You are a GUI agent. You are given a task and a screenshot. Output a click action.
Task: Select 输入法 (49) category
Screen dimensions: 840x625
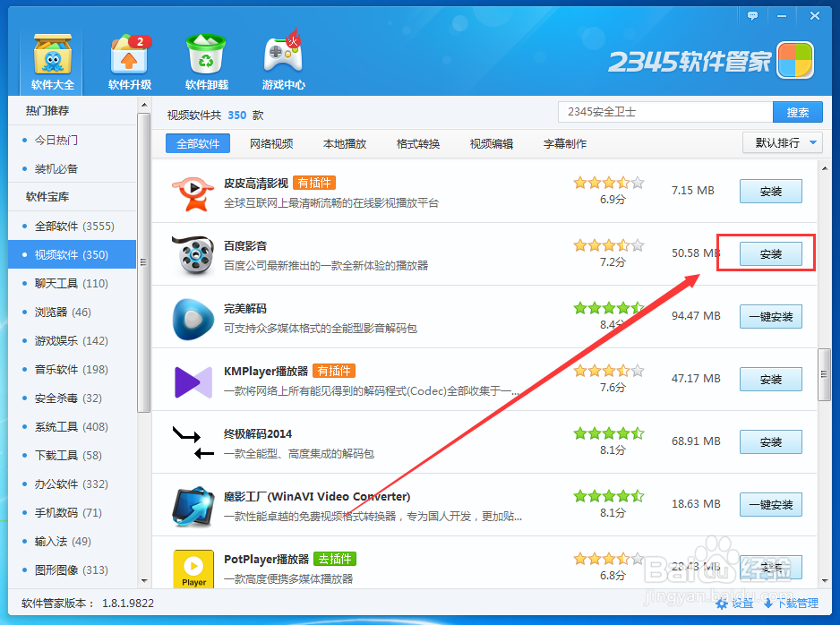[x=72, y=541]
